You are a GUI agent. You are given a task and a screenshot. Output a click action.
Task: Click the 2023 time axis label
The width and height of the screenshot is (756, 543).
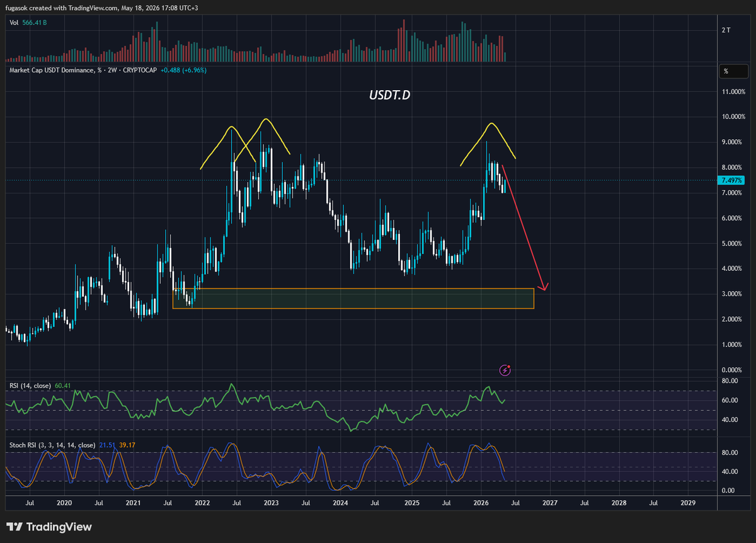click(x=272, y=503)
